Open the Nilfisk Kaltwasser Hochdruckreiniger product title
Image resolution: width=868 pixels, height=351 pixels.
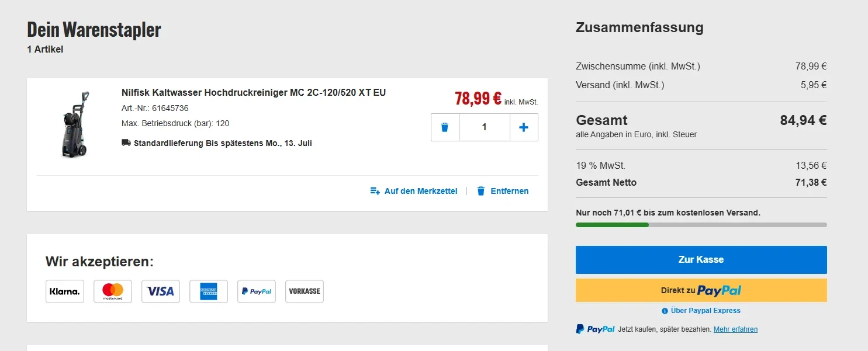pyautogui.click(x=254, y=92)
